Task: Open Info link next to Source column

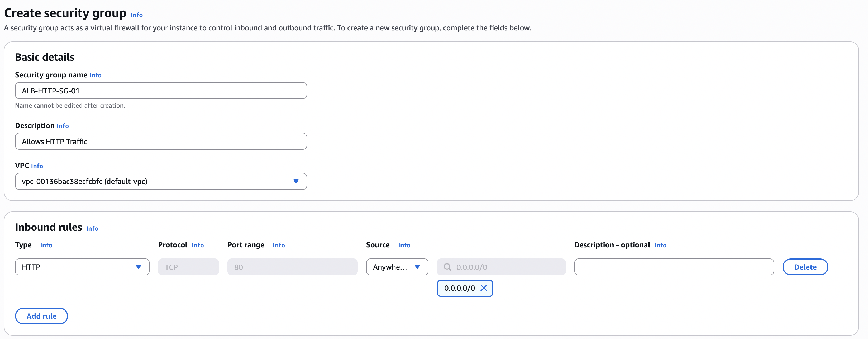Action: [x=404, y=245]
